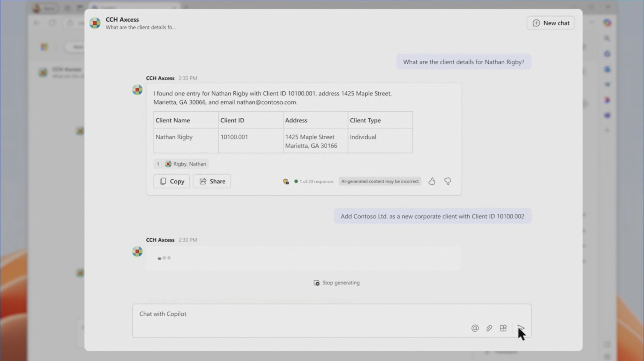Click the AI-generated content may be incorrect badge
644x361 pixels.
pos(380,181)
